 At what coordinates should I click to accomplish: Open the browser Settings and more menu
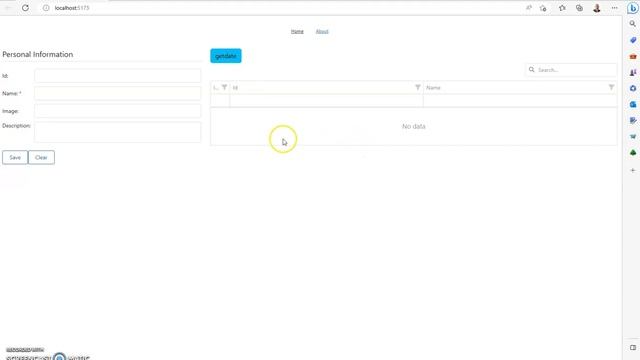[x=614, y=8]
